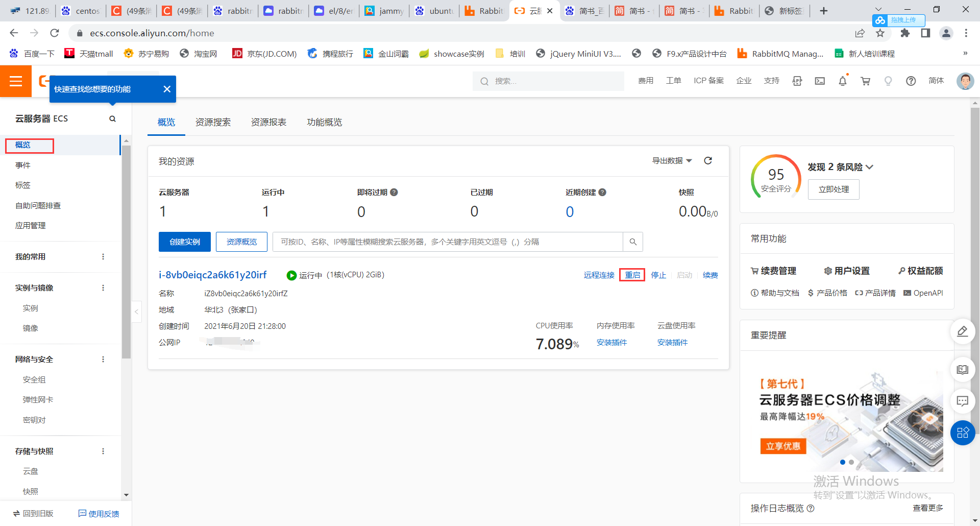Open the orange hamburger main menu
The height and width of the screenshot is (526, 980).
(16, 81)
